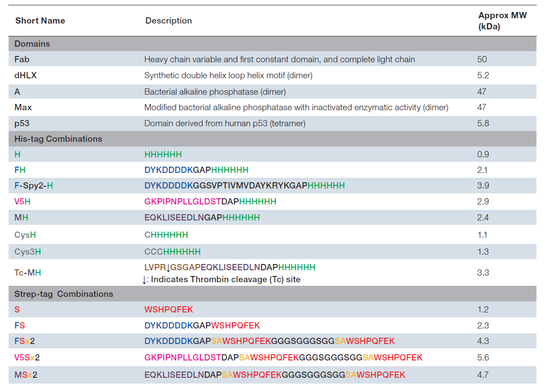Click the FS molecular weight '2.3'

point(483,326)
